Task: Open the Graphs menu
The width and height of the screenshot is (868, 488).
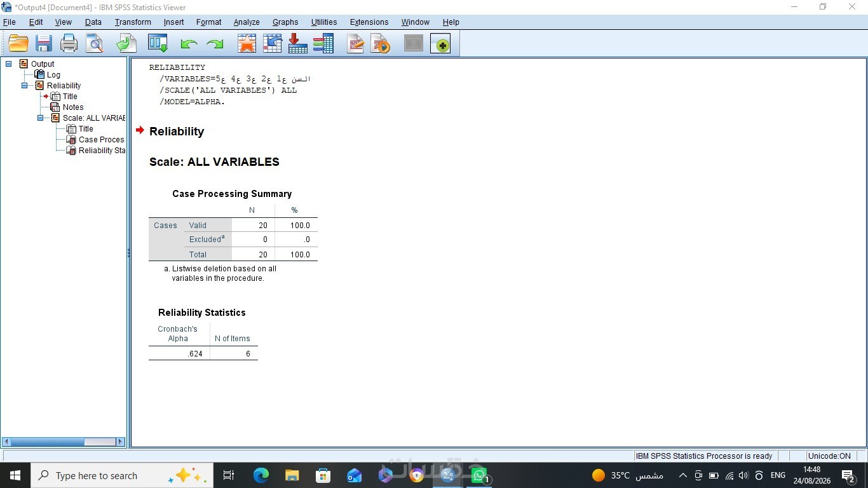Action: [x=285, y=22]
